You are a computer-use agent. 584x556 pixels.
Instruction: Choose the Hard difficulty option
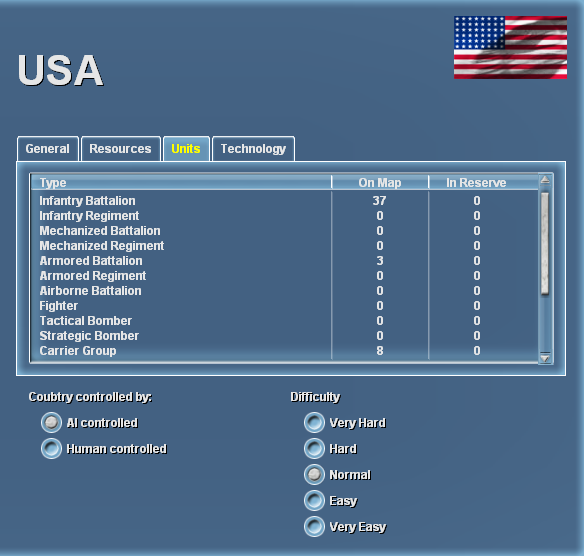314,449
